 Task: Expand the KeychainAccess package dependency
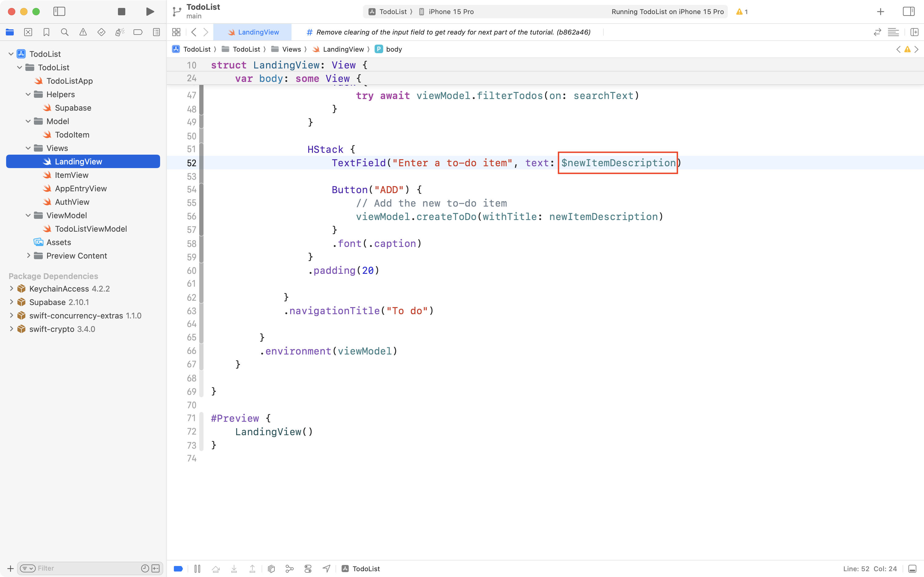click(11, 288)
